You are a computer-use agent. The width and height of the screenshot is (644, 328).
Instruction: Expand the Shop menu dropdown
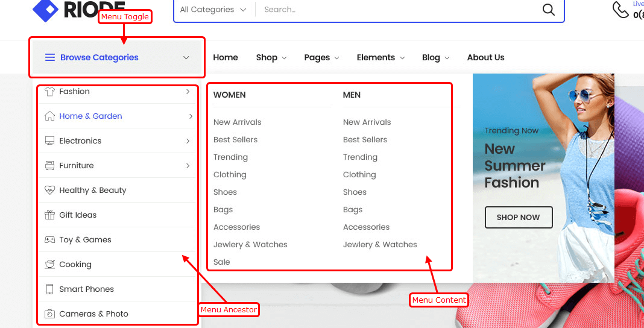(x=271, y=58)
